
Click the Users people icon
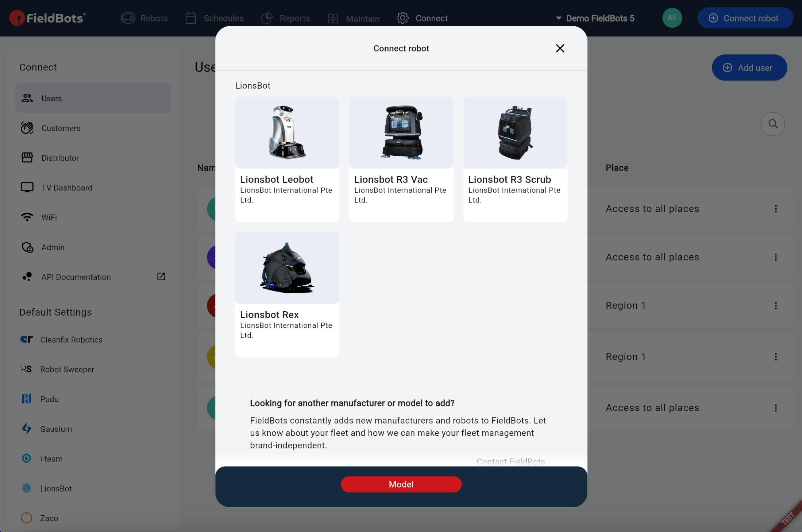pyautogui.click(x=27, y=98)
